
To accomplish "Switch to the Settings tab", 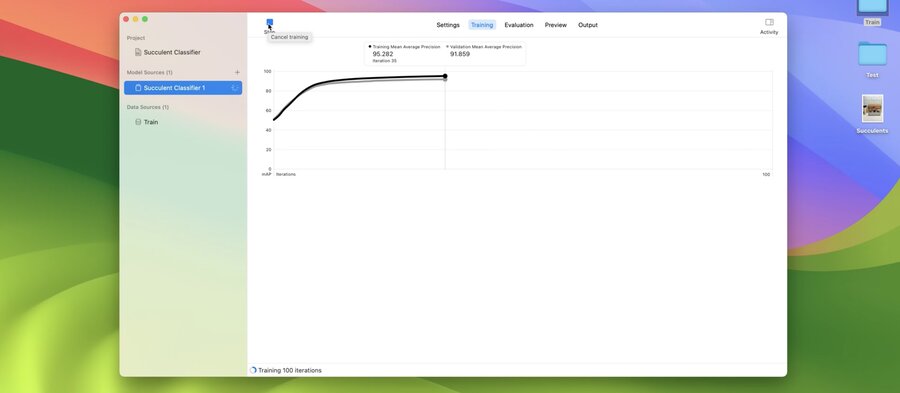I will click(x=448, y=25).
